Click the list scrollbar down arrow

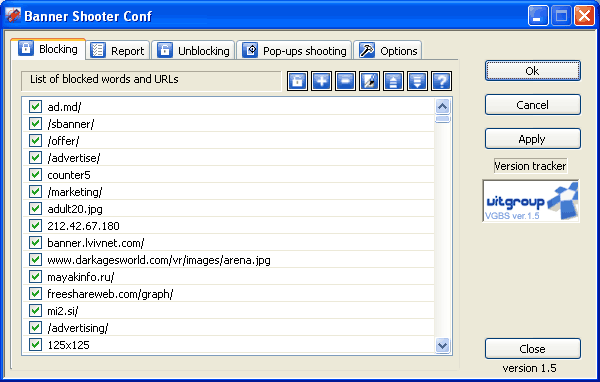click(x=442, y=346)
